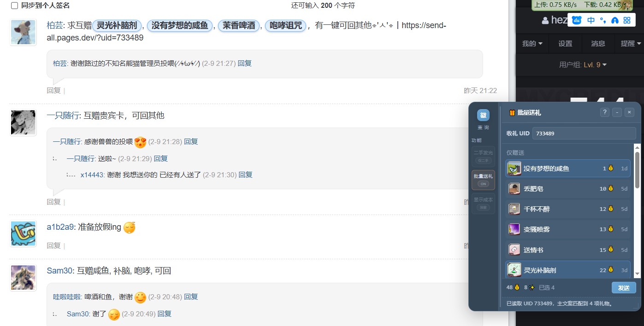Expand the 我的 dropdown menu

click(532, 44)
